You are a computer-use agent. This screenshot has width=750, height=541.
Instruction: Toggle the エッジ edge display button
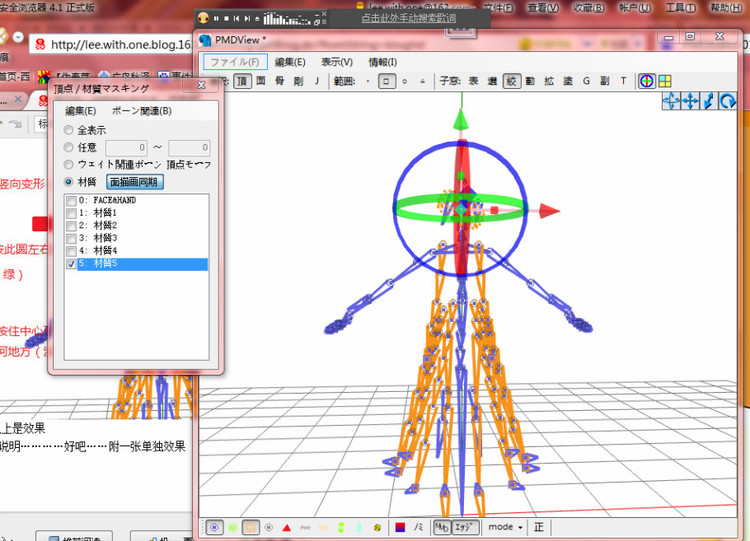[x=464, y=527]
